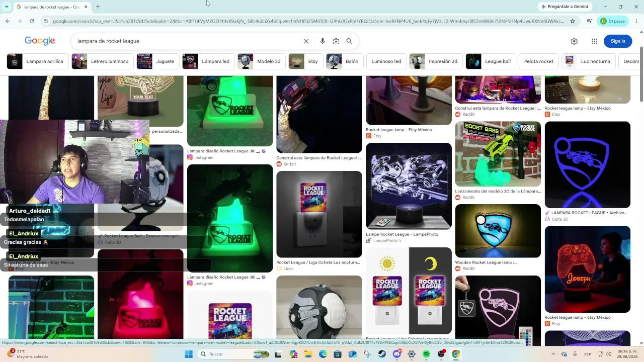Show hidden system tray icons

pyautogui.click(x=553, y=354)
